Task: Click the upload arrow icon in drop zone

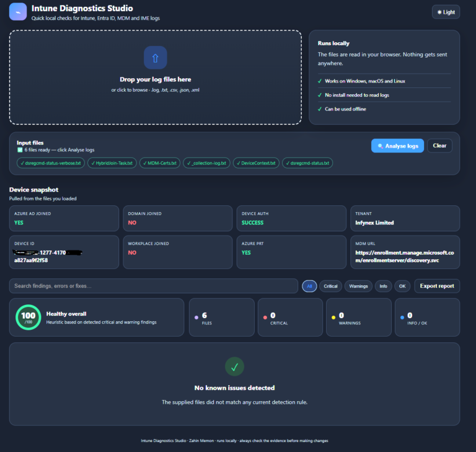Action: (x=155, y=58)
